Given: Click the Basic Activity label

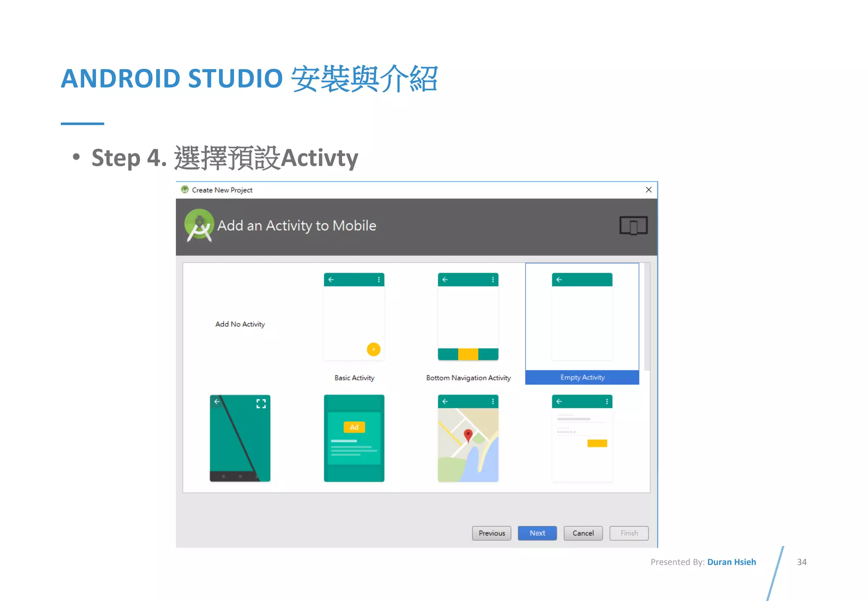Looking at the screenshot, I should [354, 378].
